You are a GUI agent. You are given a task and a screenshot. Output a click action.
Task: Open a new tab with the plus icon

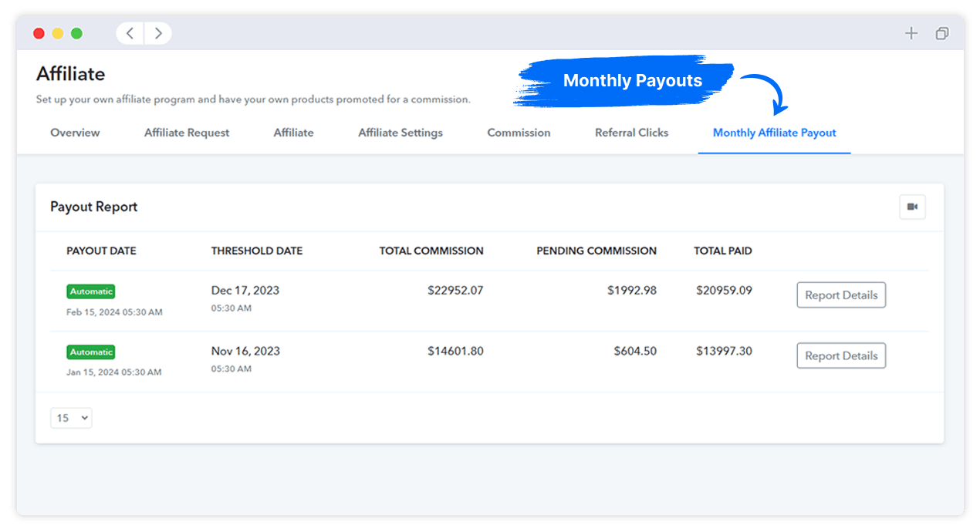[911, 33]
